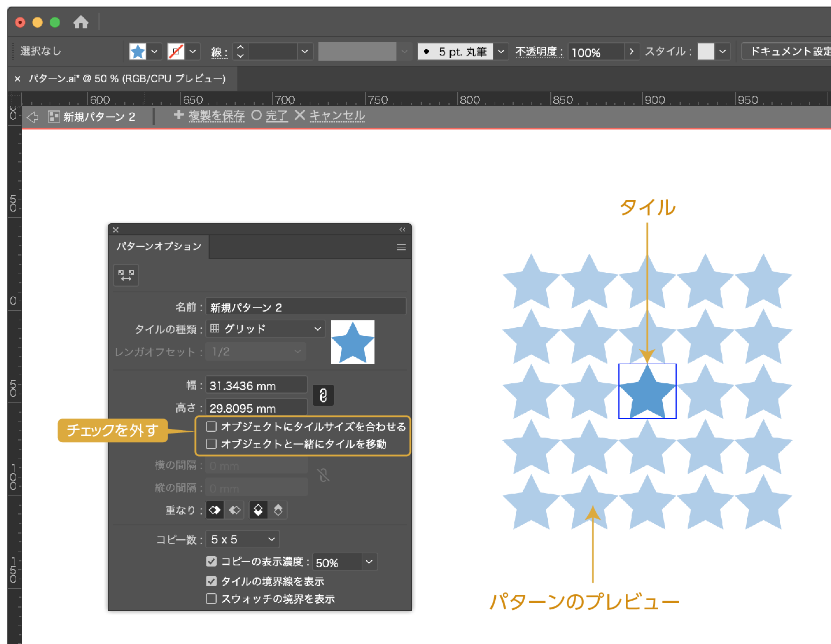This screenshot has width=831, height=644.
Task: Open the stroke color none swatch
Action: (176, 51)
